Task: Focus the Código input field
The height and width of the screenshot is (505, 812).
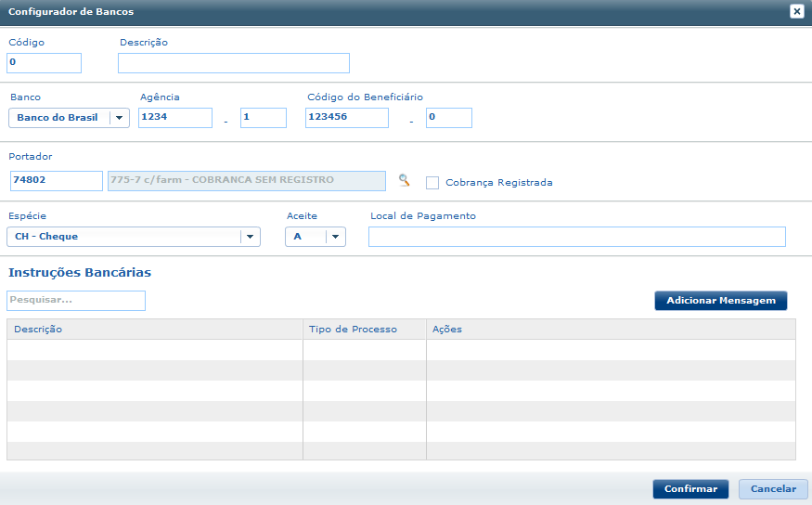Action: pyautogui.click(x=45, y=62)
